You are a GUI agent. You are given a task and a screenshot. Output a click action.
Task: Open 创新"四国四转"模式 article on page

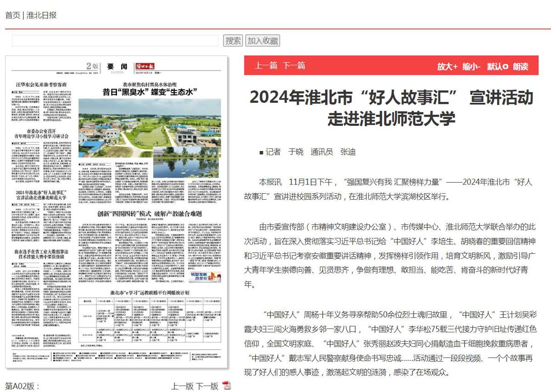(x=150, y=213)
